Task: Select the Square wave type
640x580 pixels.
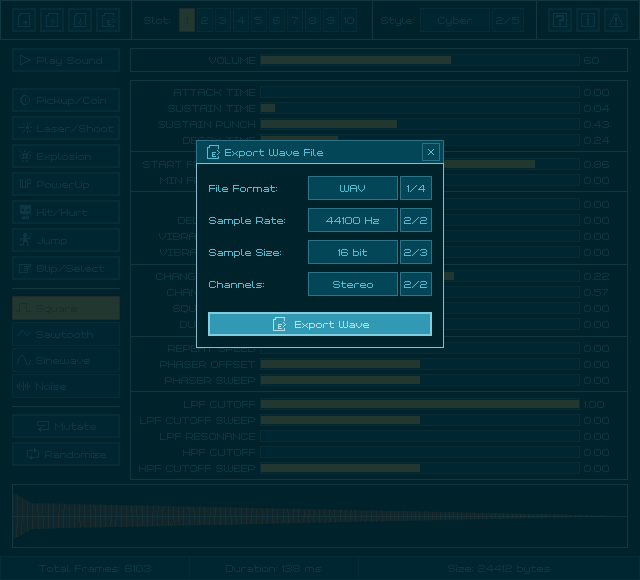Action: 66,308
